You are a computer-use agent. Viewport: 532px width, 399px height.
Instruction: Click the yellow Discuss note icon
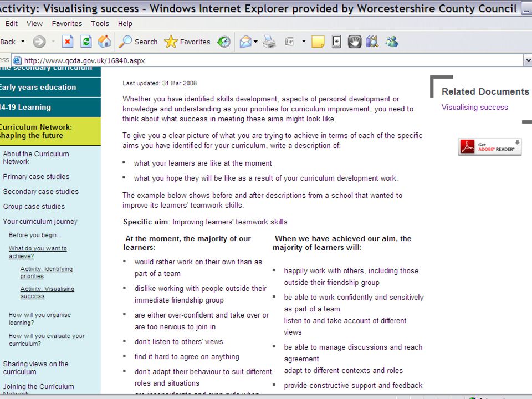(x=318, y=42)
